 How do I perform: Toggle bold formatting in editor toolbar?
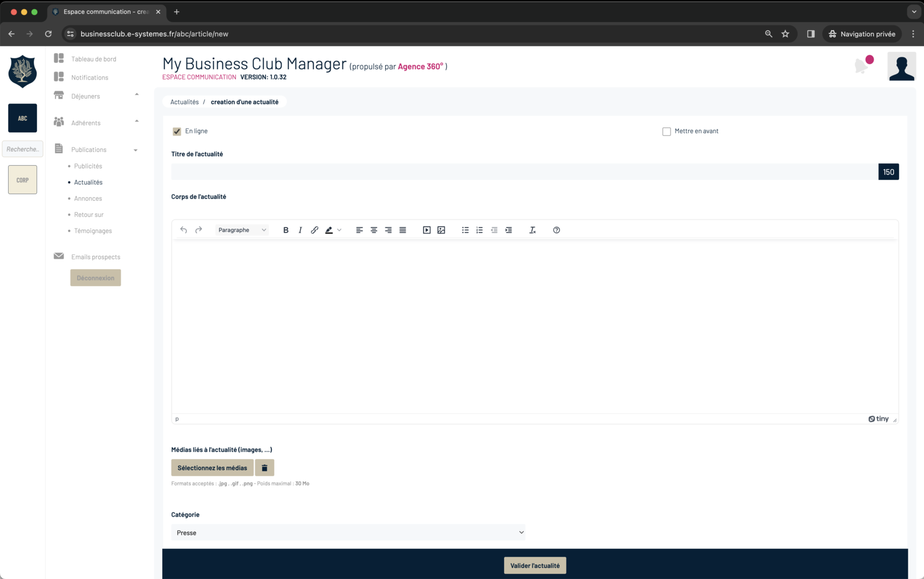point(286,230)
